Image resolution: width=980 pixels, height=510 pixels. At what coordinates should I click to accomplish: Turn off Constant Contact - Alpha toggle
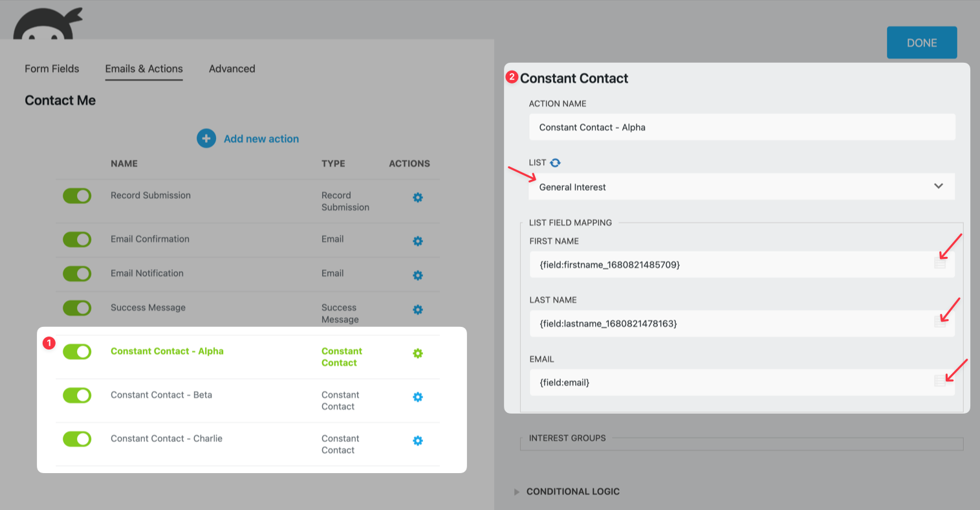pos(77,351)
